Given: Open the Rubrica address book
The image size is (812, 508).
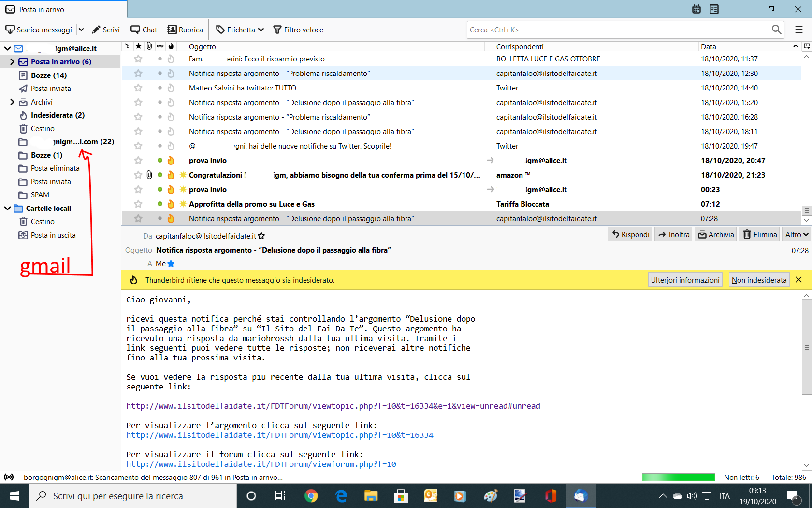Looking at the screenshot, I should click(x=185, y=30).
